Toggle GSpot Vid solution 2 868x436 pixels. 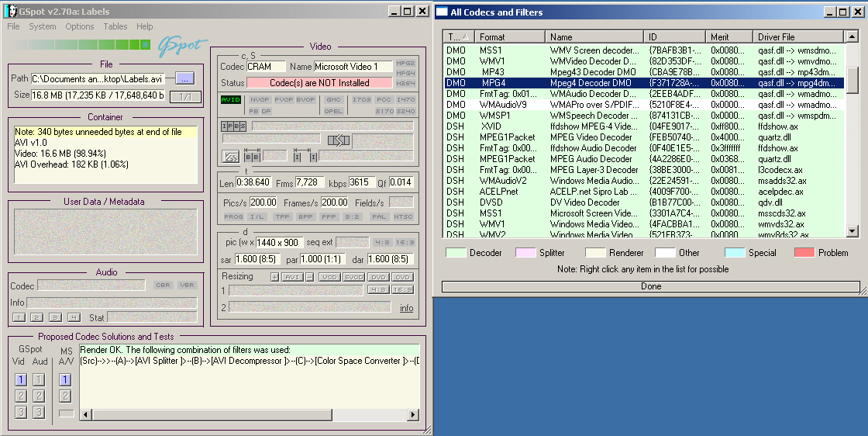tap(21, 396)
